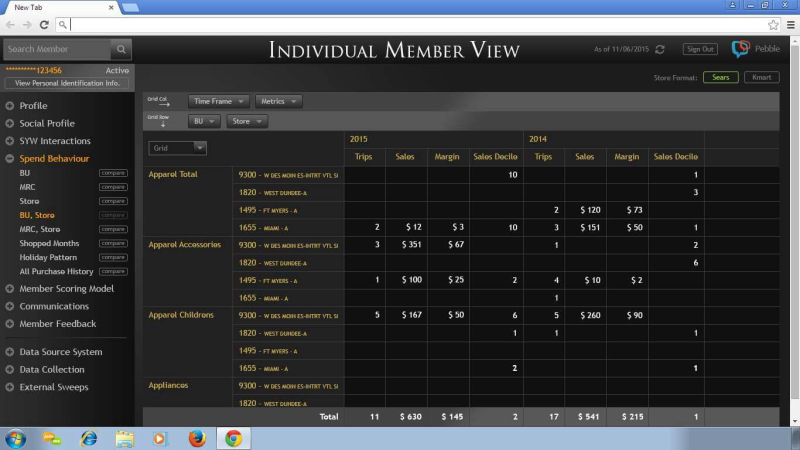Screen dimensions: 800x450
Task: Toggle compare for Holiday Pattern
Action: pos(113,257)
